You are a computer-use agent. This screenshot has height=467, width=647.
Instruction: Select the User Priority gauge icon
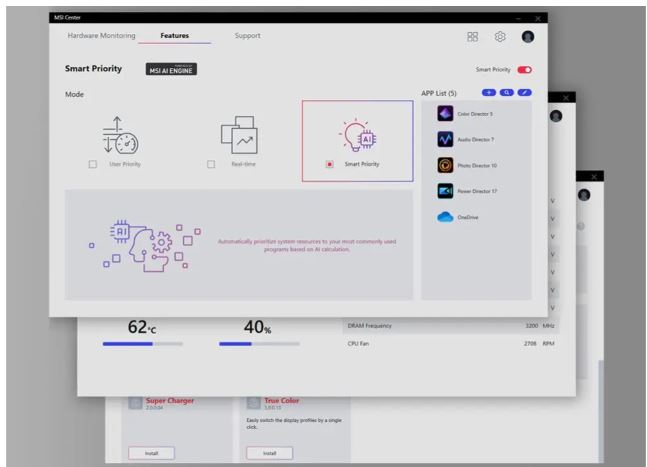click(120, 135)
